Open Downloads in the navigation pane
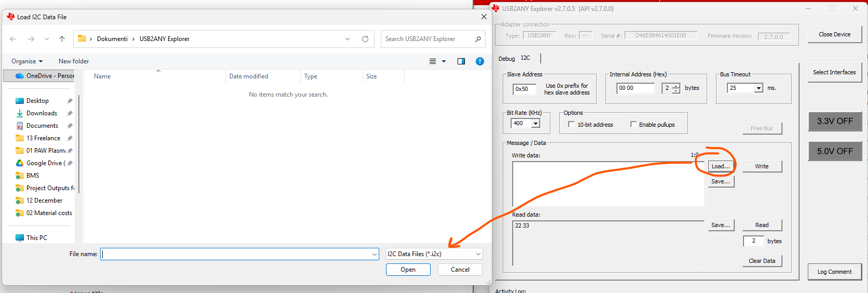 click(x=42, y=113)
